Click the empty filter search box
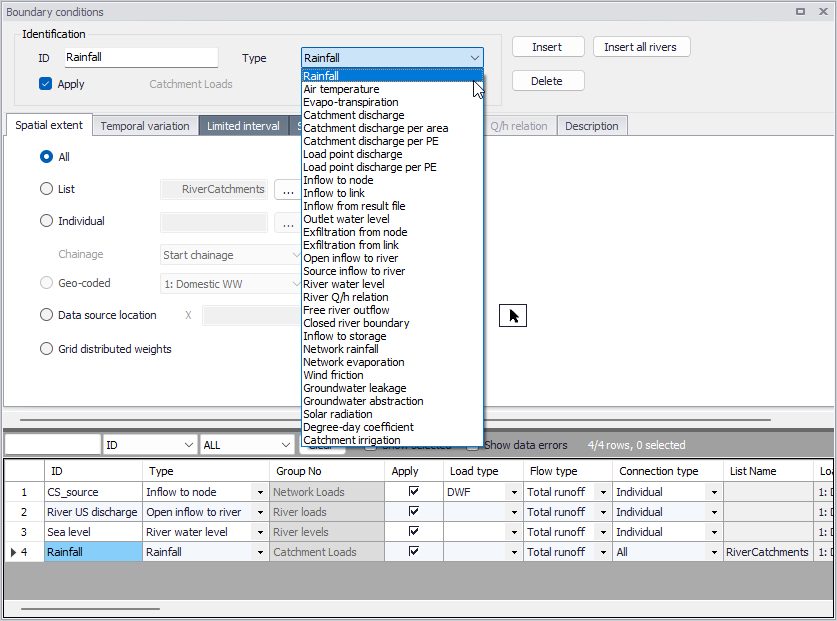This screenshot has width=837, height=621. 53,445
